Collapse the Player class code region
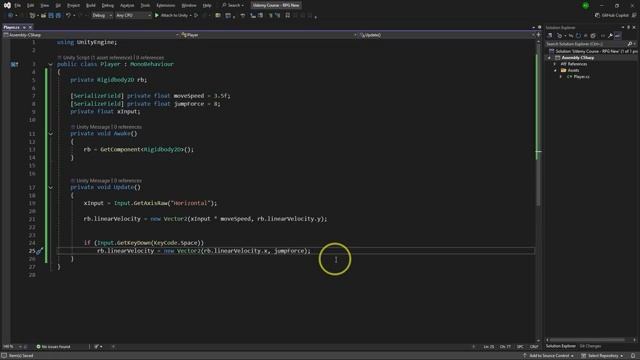This screenshot has height=360, width=640. pyautogui.click(x=50, y=64)
